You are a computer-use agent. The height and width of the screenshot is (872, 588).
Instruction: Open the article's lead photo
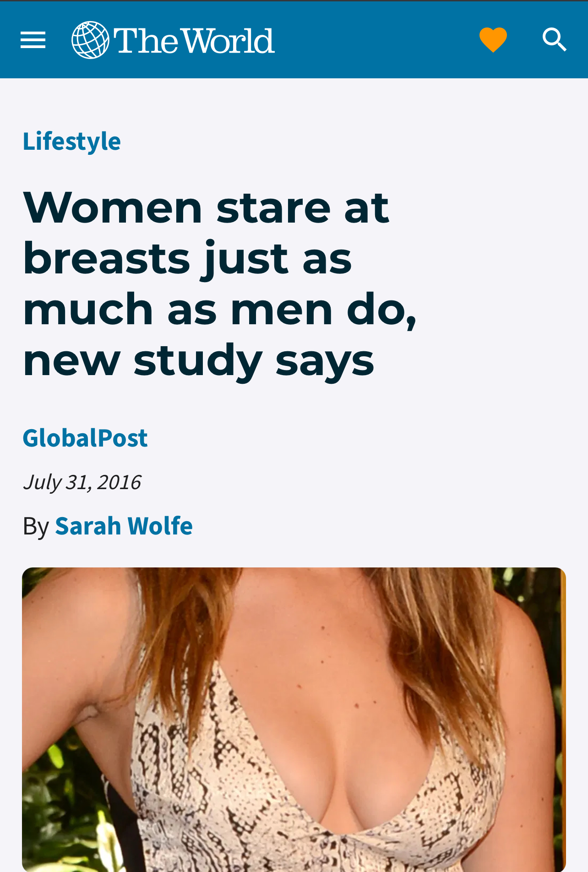(294, 719)
